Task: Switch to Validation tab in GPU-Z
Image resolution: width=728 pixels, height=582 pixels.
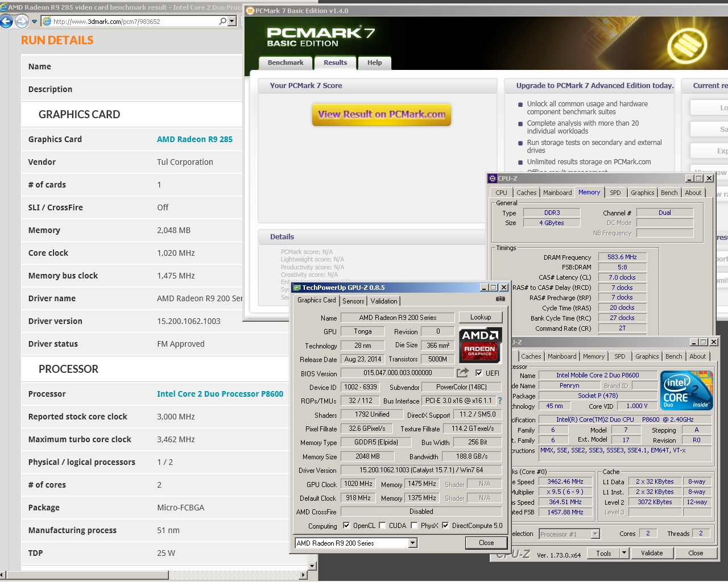Action: [x=384, y=301]
